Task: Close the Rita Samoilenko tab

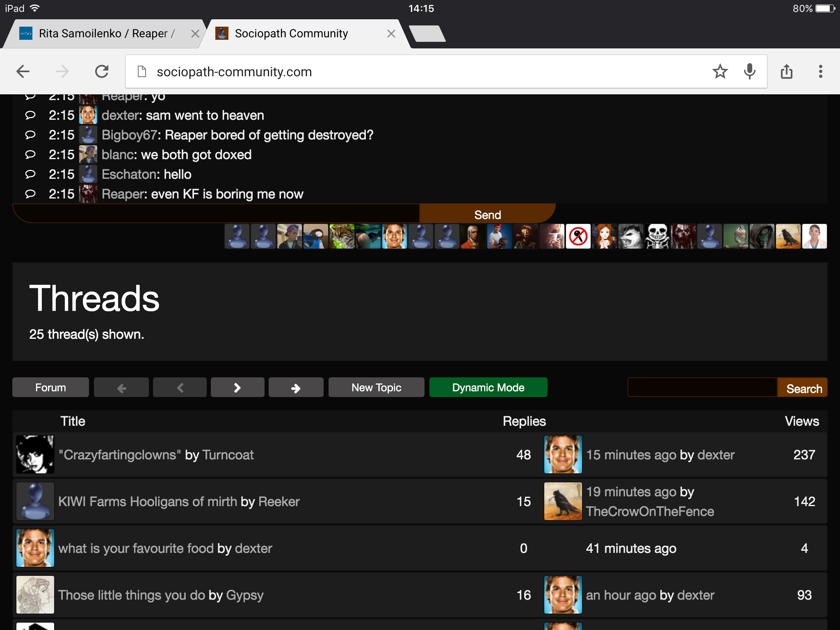Action: pos(195,34)
